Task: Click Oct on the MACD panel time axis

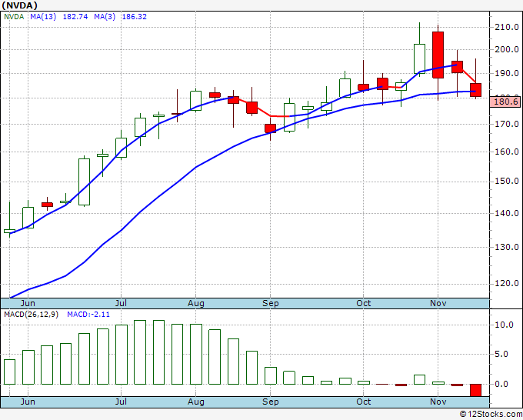Action: 363,402
